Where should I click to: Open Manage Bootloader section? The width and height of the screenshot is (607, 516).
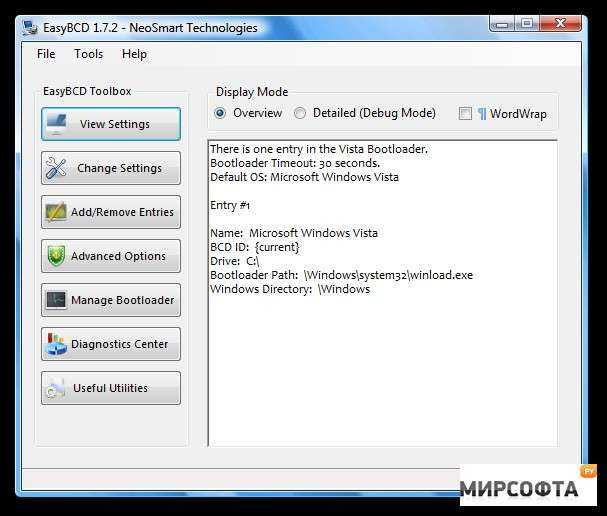point(111,300)
